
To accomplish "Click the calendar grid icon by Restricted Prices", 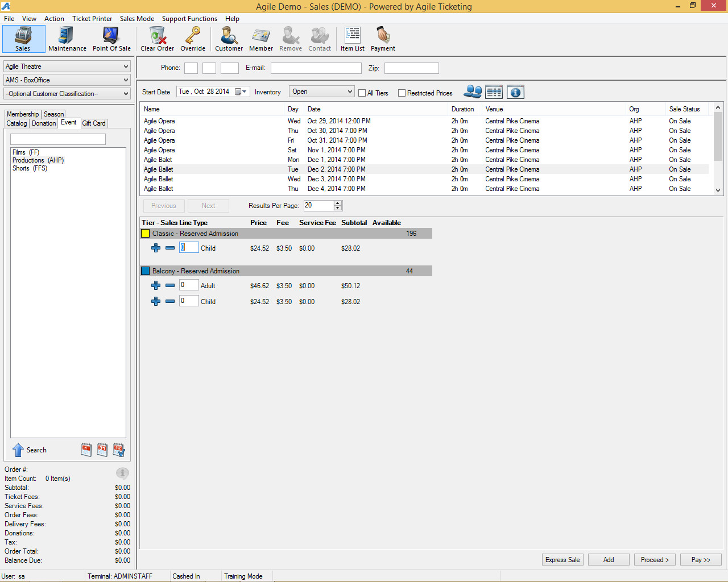I will [x=494, y=92].
